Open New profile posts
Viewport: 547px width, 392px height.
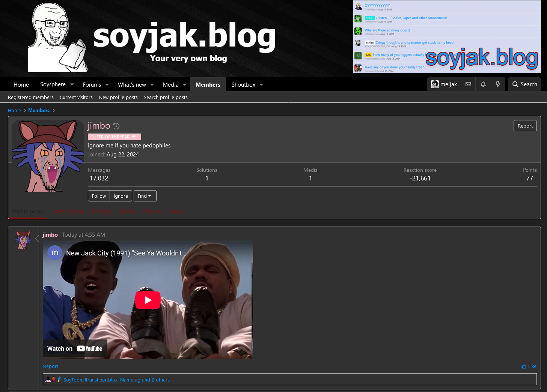pyautogui.click(x=118, y=97)
